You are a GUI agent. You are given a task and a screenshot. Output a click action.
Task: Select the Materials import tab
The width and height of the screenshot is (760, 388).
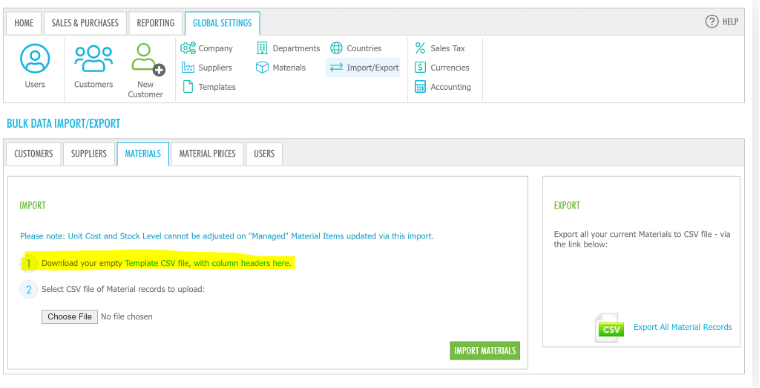coord(142,154)
